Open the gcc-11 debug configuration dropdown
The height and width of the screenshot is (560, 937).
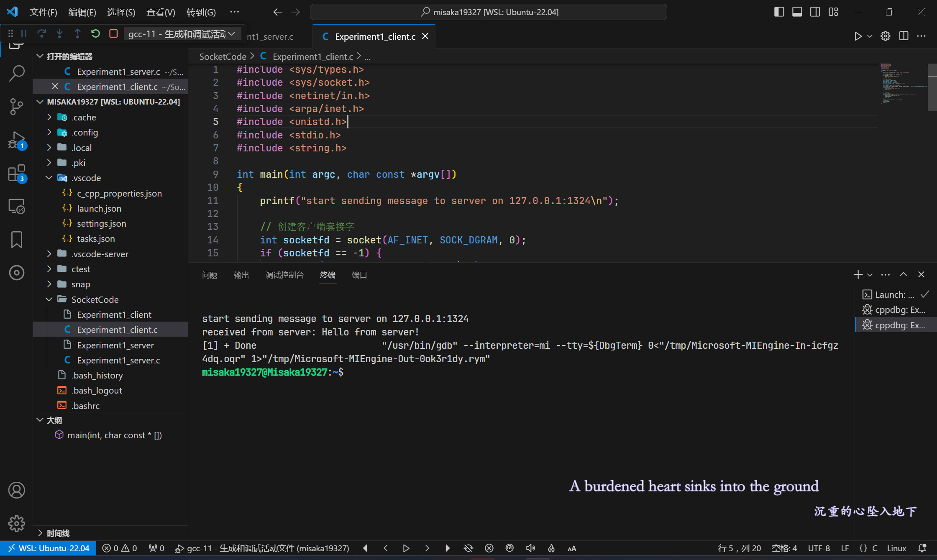(182, 34)
